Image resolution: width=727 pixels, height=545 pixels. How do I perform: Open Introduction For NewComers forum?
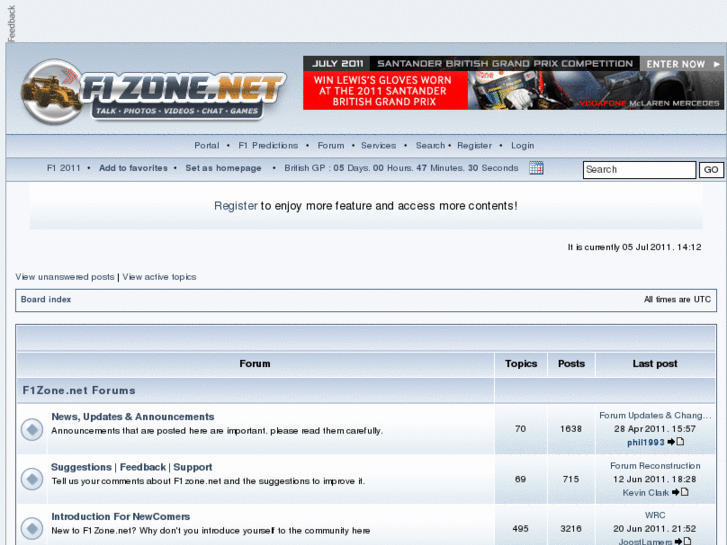coord(121,516)
